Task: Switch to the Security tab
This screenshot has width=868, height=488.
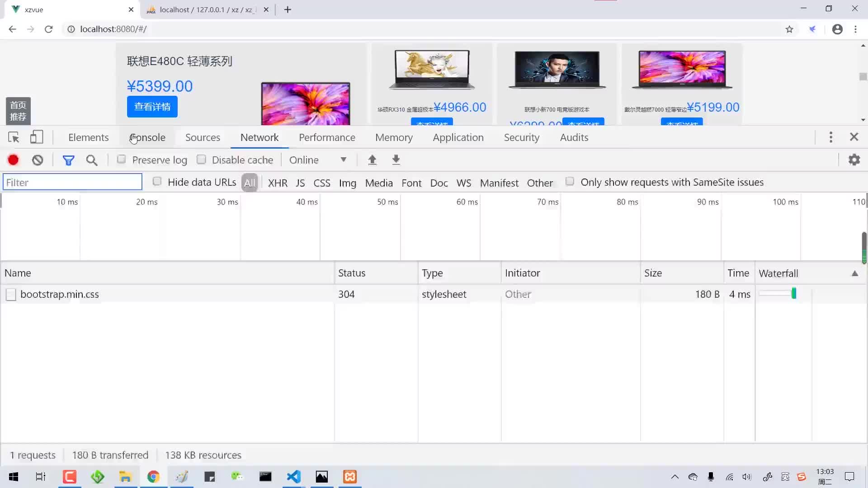Action: click(522, 137)
